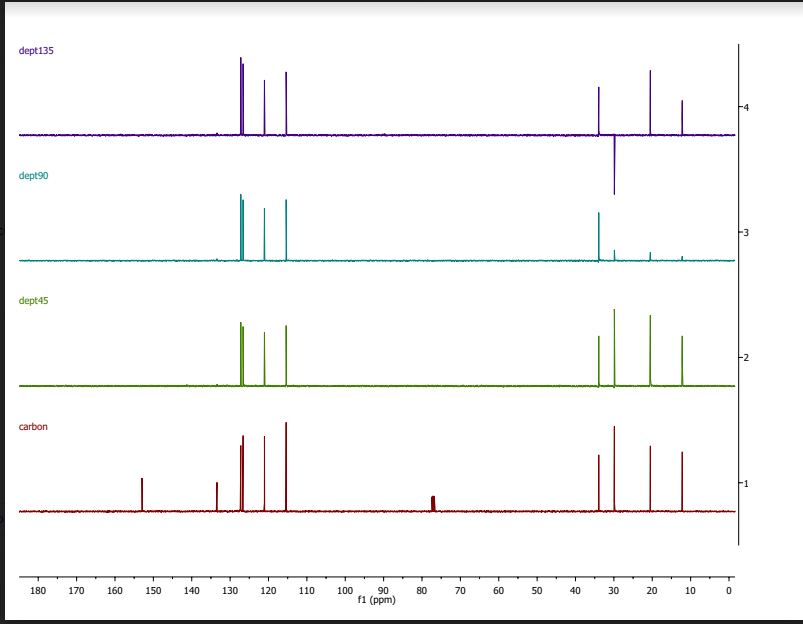Image resolution: width=803 pixels, height=624 pixels.
Task: Click stack index 4 on right axis
Action: pos(746,108)
